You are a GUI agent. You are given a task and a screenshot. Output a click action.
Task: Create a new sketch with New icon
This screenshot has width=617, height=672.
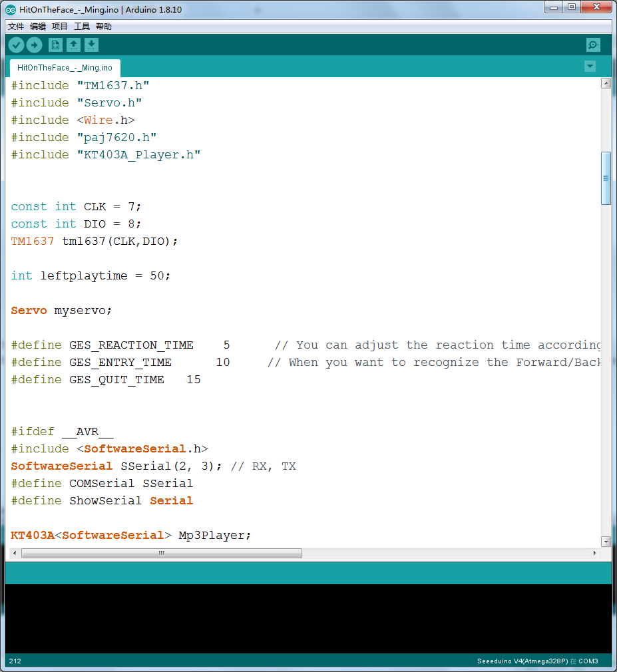pyautogui.click(x=55, y=45)
